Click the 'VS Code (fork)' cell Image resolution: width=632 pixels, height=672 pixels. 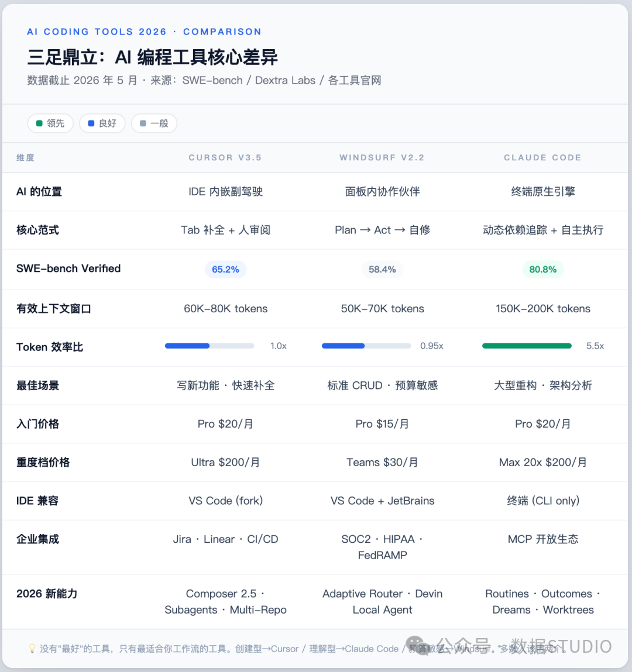(x=225, y=501)
